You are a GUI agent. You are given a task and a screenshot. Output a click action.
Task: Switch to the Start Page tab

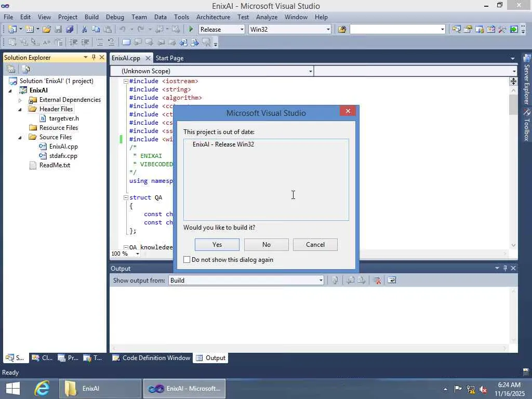click(170, 58)
